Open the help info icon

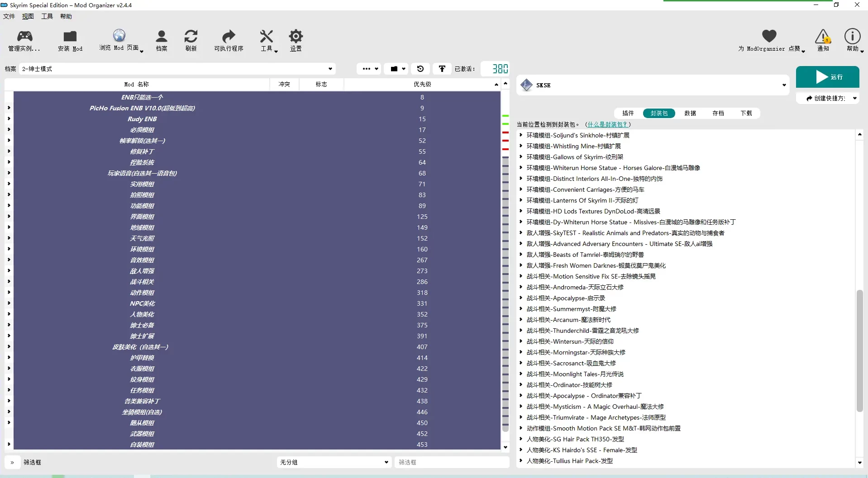[x=852, y=36]
